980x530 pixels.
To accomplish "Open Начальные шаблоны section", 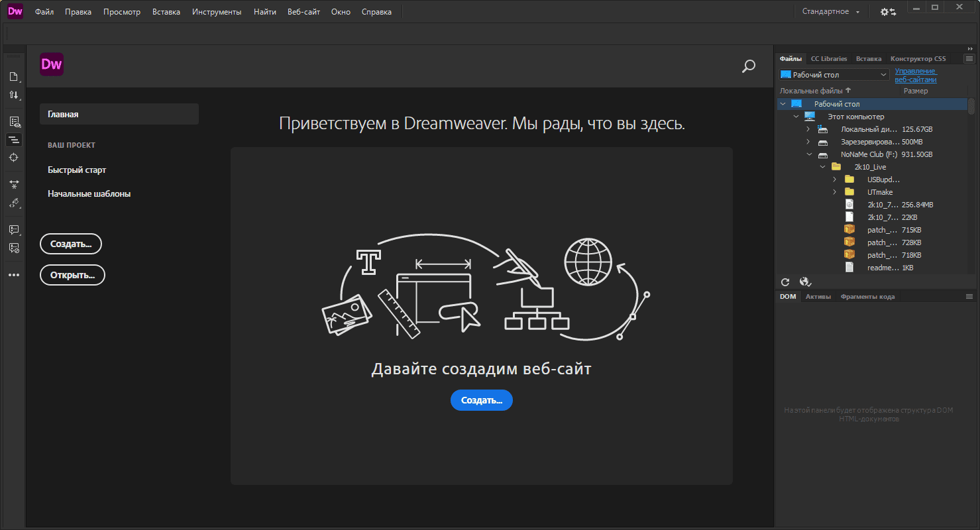I will click(89, 194).
